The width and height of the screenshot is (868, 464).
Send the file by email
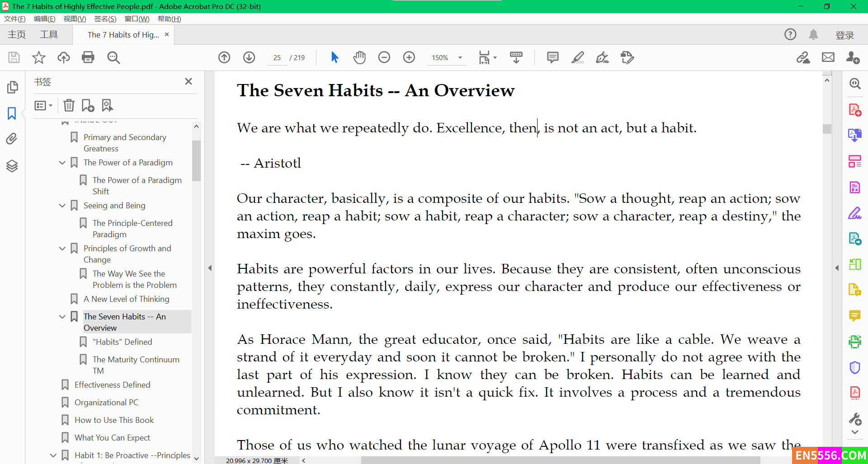[828, 57]
